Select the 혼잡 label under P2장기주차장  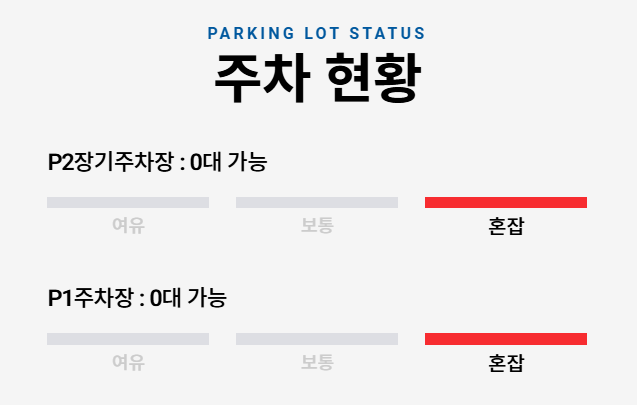click(505, 226)
